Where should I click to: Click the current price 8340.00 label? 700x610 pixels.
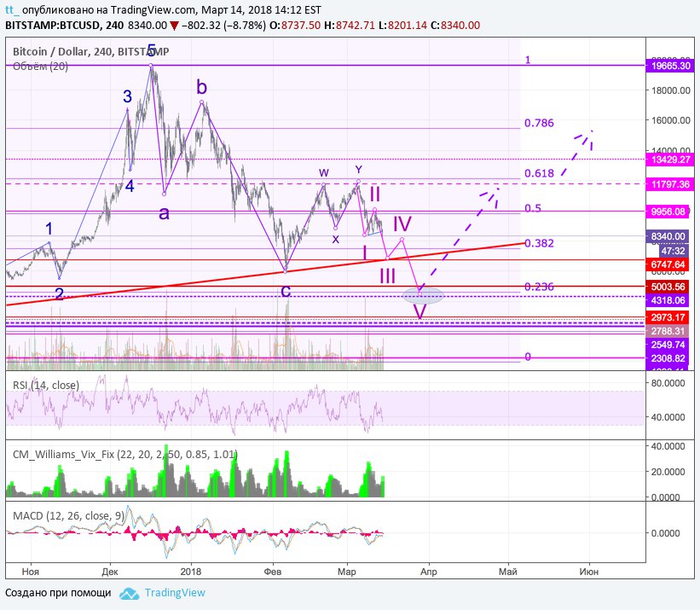pos(668,236)
